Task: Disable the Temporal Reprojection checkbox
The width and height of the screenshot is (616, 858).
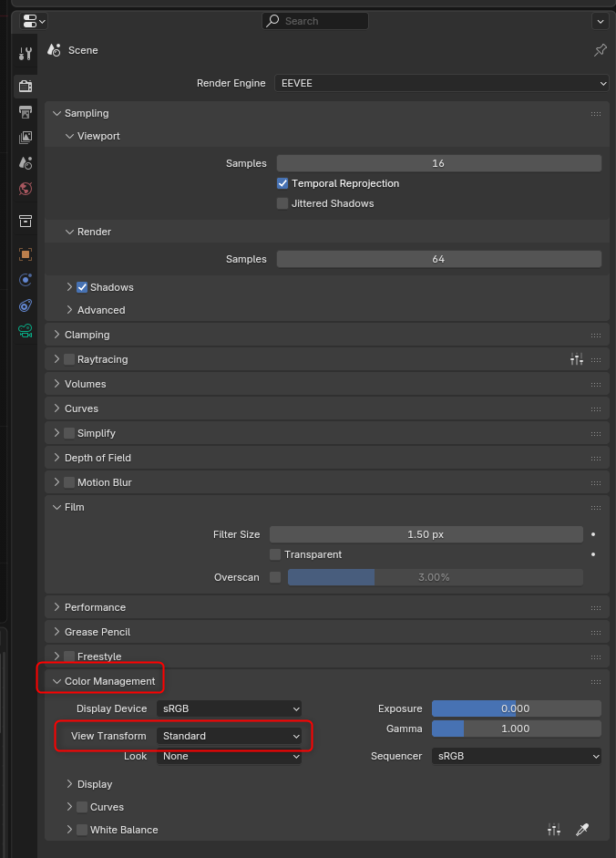Action: coord(282,183)
